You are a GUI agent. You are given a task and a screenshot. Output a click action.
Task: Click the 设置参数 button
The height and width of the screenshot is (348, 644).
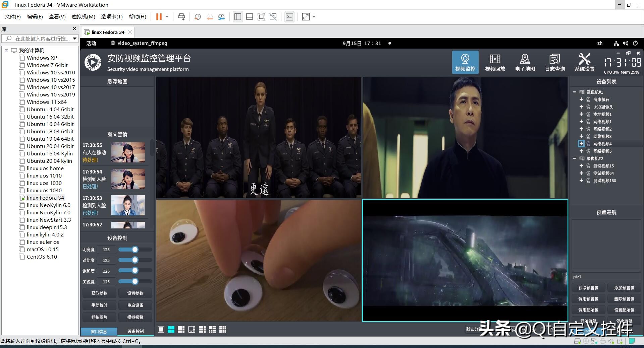point(135,293)
